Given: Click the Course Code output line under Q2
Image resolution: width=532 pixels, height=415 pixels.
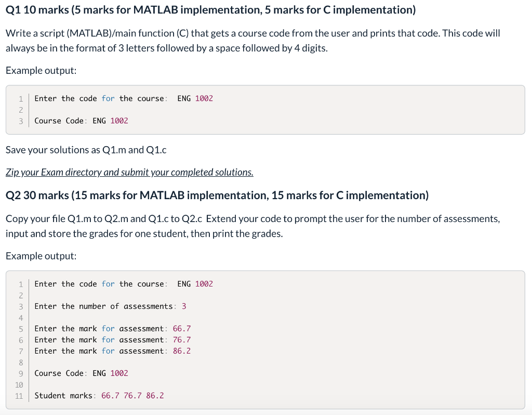Looking at the screenshot, I should (81, 373).
